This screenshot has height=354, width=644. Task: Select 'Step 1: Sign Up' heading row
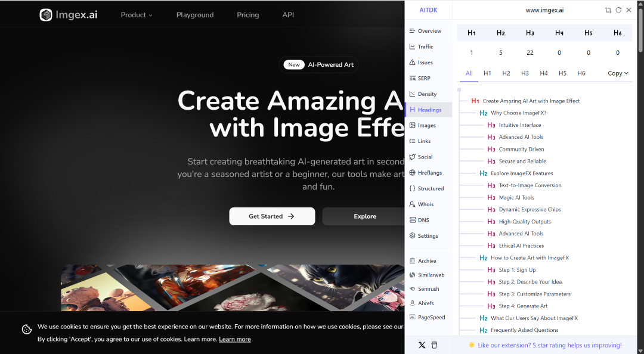point(512,270)
